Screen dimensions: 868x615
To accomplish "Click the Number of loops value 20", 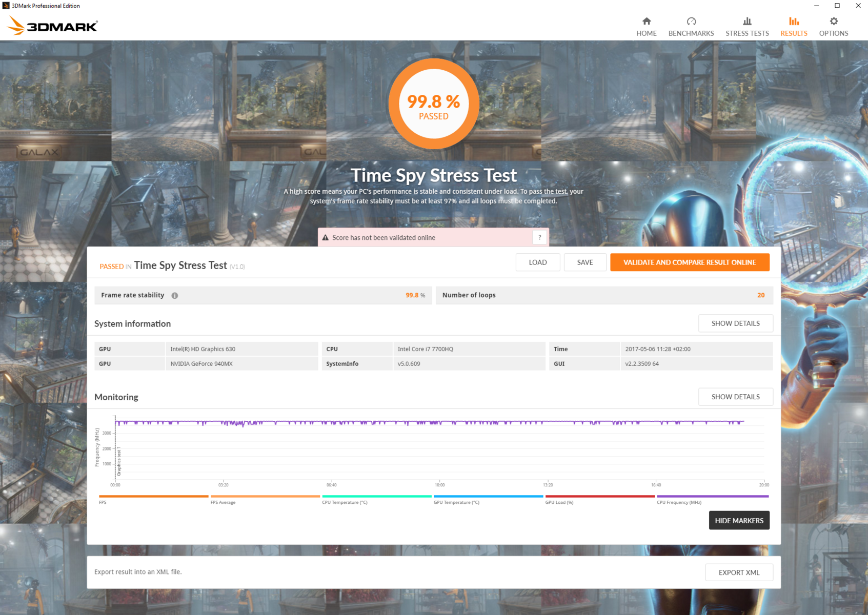I will pos(761,295).
